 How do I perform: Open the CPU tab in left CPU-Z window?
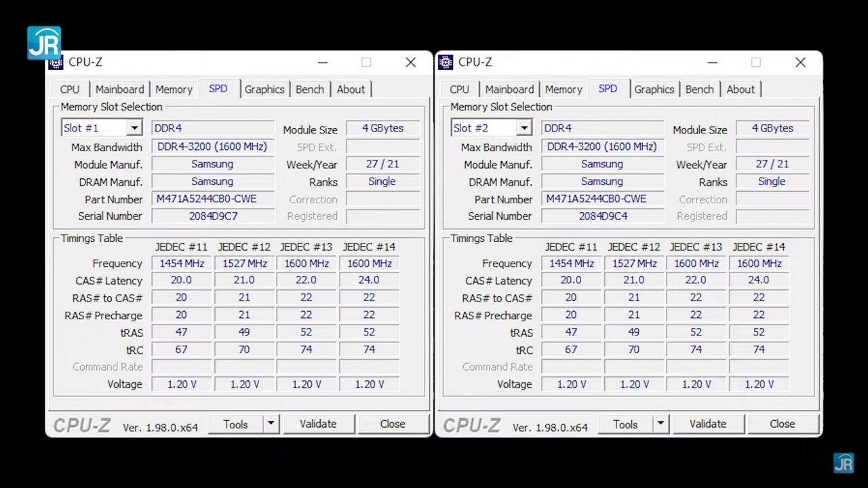[x=70, y=89]
